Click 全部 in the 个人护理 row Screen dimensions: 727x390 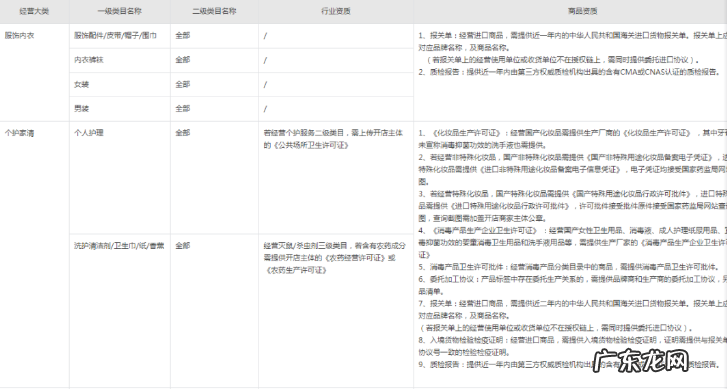pyautogui.click(x=183, y=133)
